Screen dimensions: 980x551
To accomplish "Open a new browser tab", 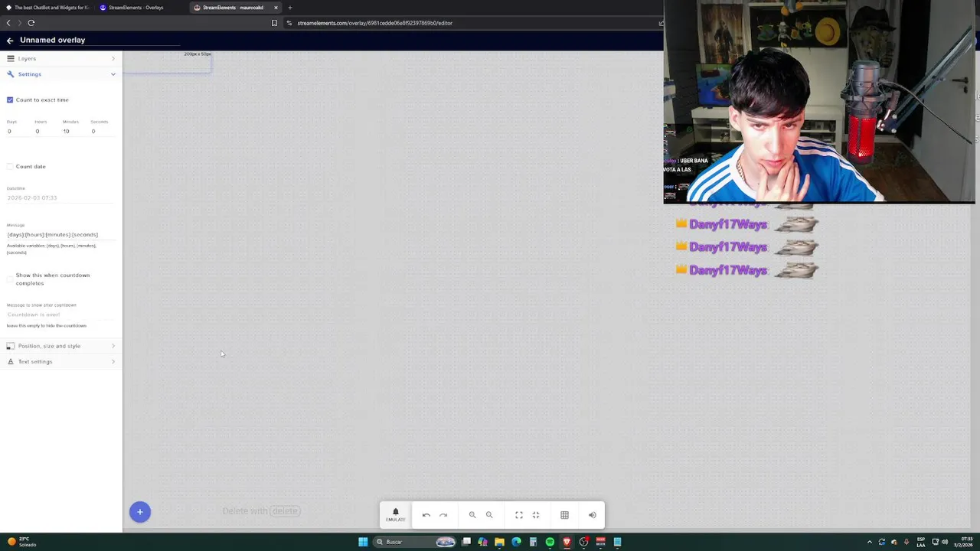I will [x=289, y=8].
